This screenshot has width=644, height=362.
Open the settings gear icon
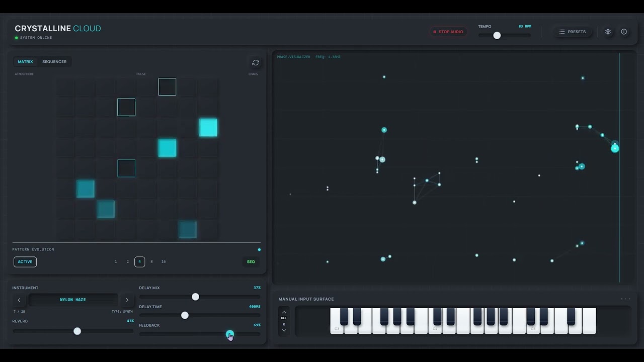608,32
